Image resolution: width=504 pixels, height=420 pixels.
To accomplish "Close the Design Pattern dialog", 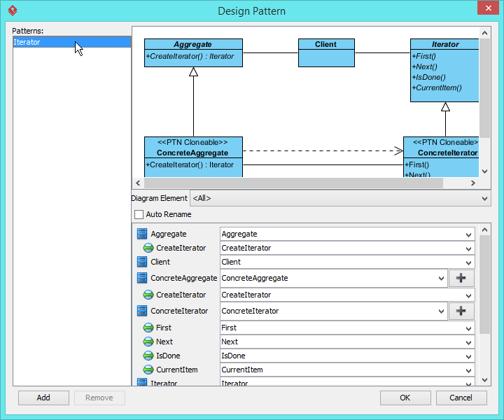I will (488, 8).
